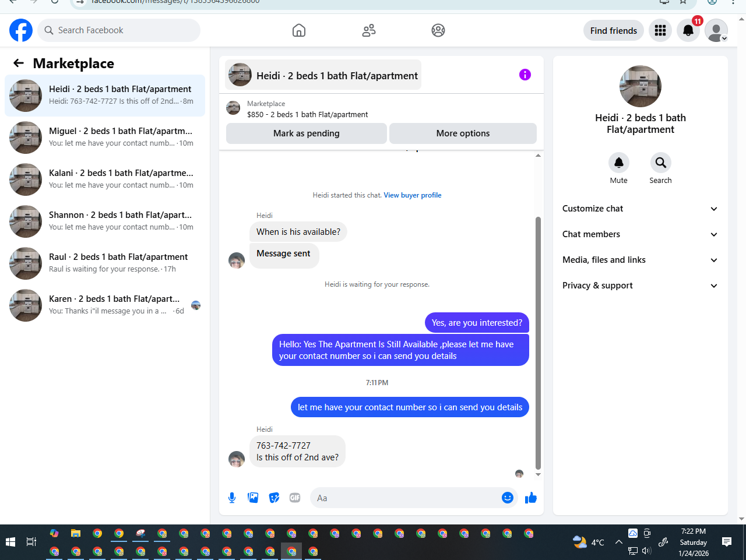Click Mark as pending button

click(x=307, y=133)
